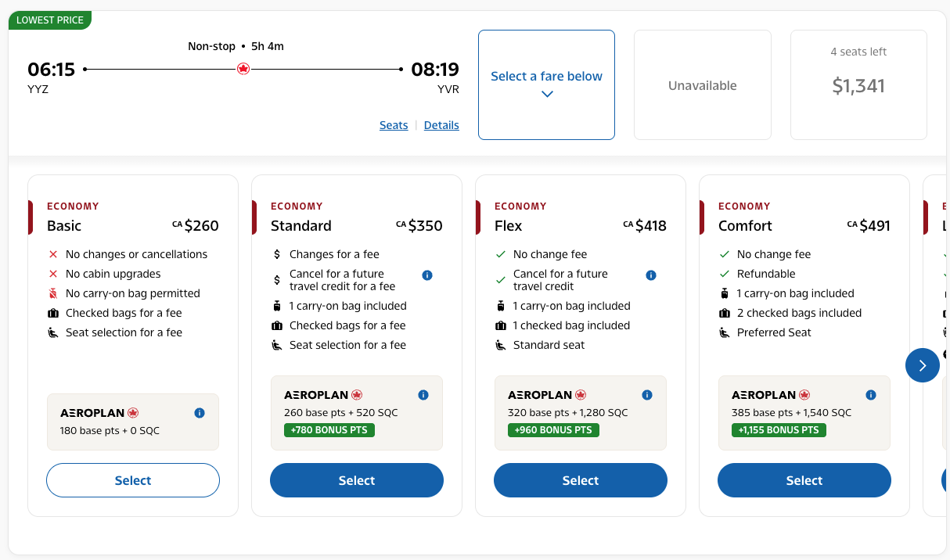Open the $1,341 fare class with 4 seats left
This screenshot has height=560, width=950.
pyautogui.click(x=858, y=85)
